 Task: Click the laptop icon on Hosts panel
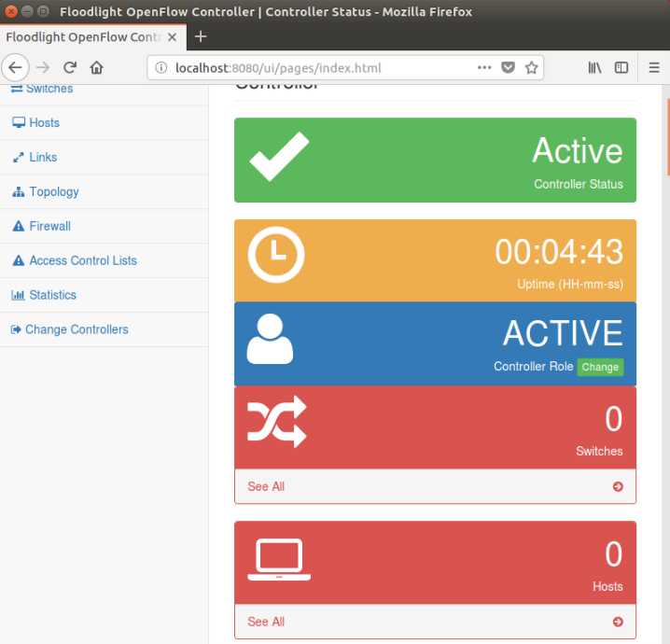click(279, 560)
